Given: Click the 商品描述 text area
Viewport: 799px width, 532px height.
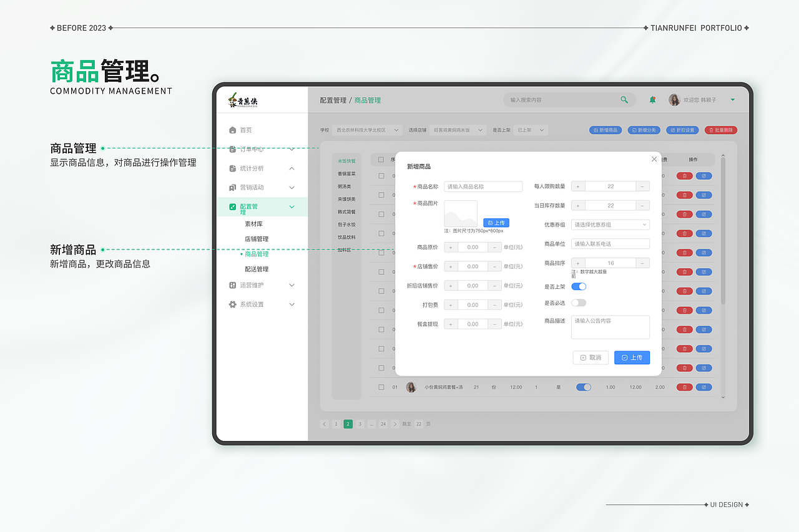Looking at the screenshot, I should pyautogui.click(x=610, y=327).
